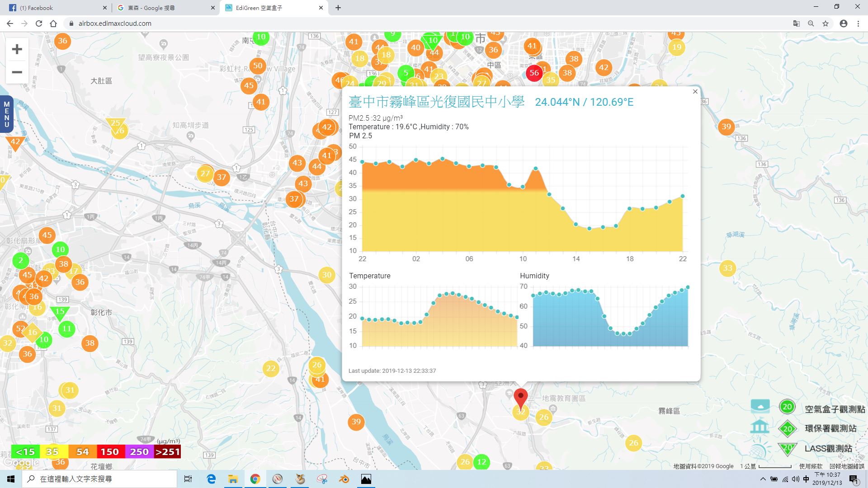Open 使用條款 terms link
The image size is (868, 488).
click(x=811, y=466)
